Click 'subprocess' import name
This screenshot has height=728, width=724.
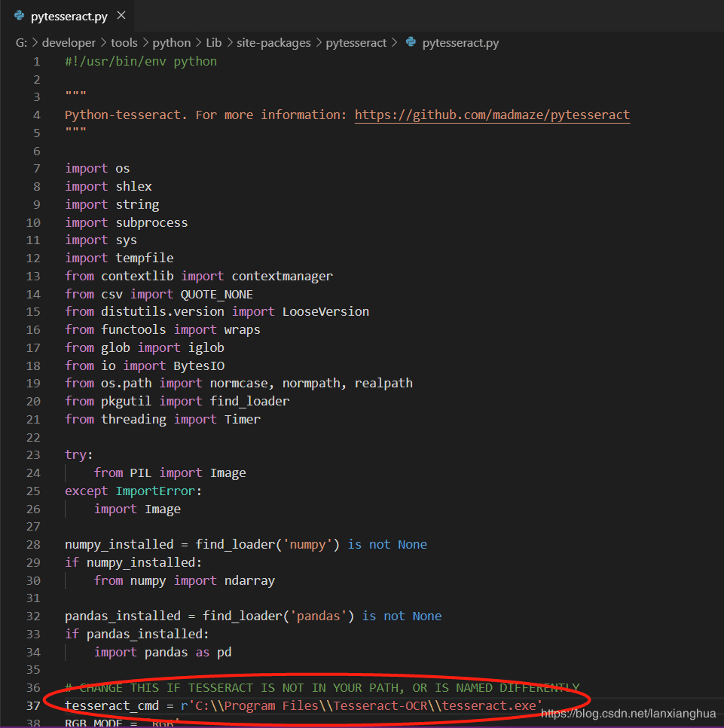151,223
